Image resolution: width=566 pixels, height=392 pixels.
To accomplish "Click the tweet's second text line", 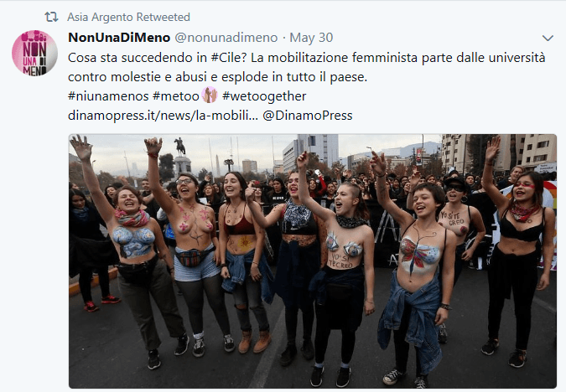I will [217, 77].
